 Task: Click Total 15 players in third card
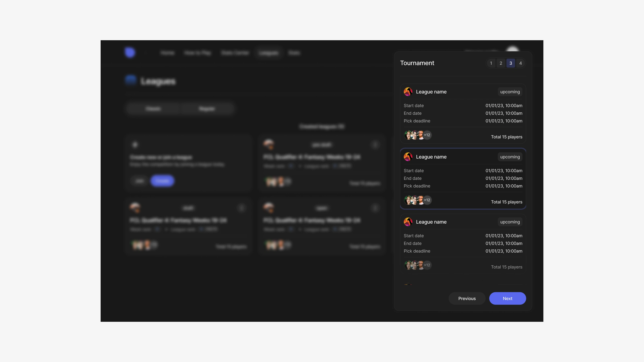[507, 267]
